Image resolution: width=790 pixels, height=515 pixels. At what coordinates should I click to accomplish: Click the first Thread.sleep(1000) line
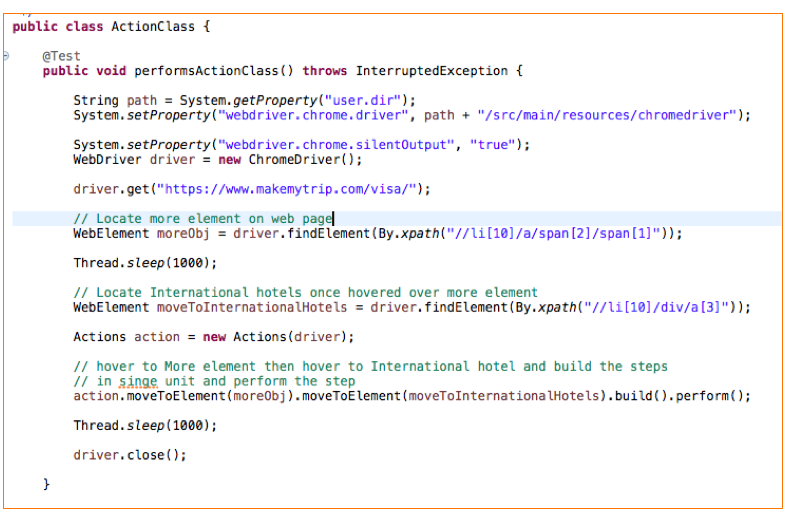tap(145, 263)
